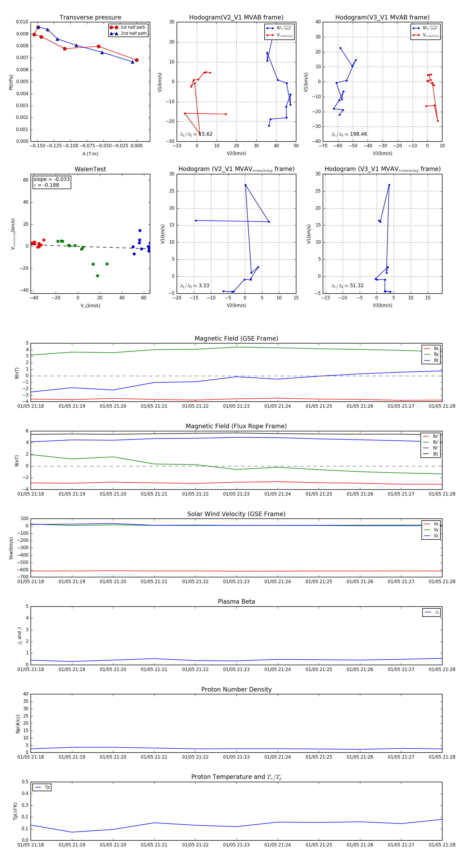Select the "2nd half path" legend entry
Image resolution: width=473 pixels, height=868 pixels.
pyautogui.click(x=128, y=33)
